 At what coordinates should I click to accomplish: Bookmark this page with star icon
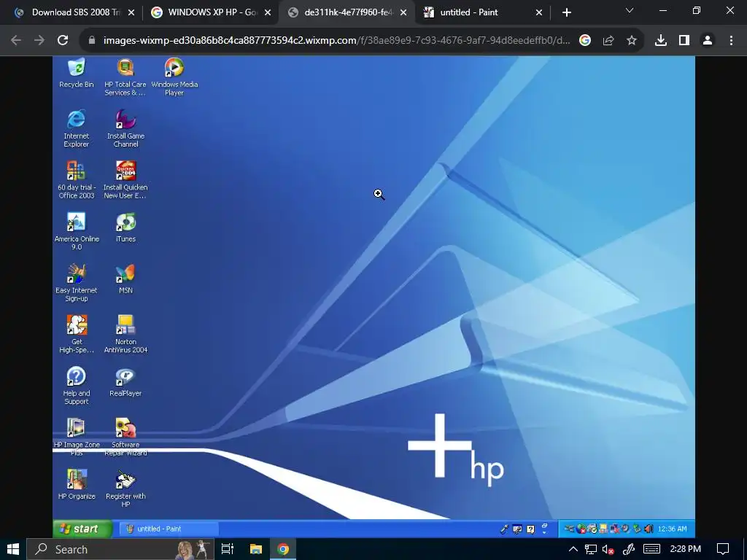tap(632, 41)
